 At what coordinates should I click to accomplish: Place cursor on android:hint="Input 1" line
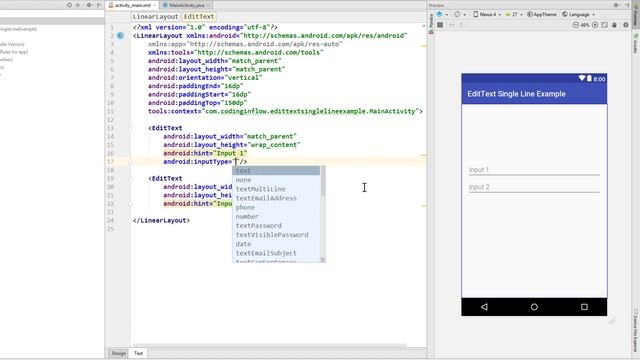point(205,153)
